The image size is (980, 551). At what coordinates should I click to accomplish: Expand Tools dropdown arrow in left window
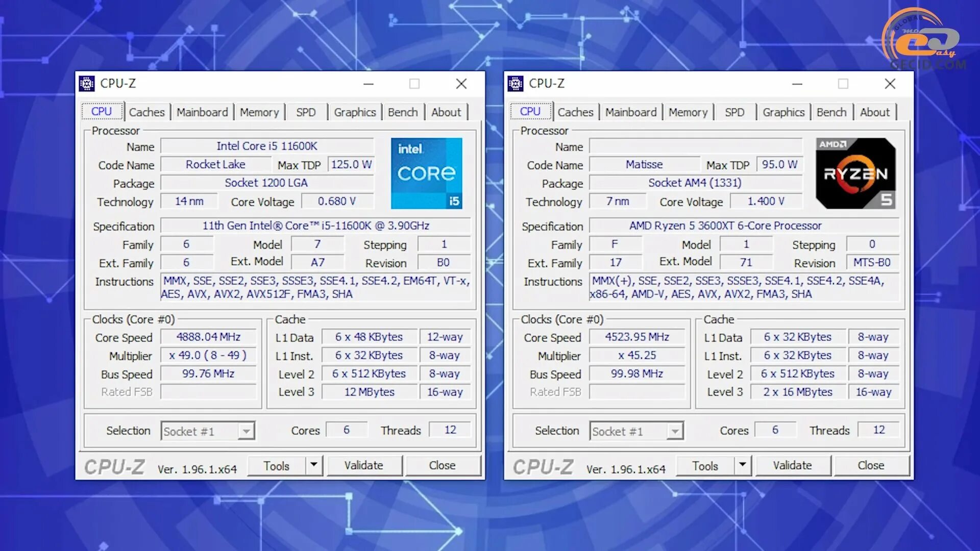click(x=314, y=465)
